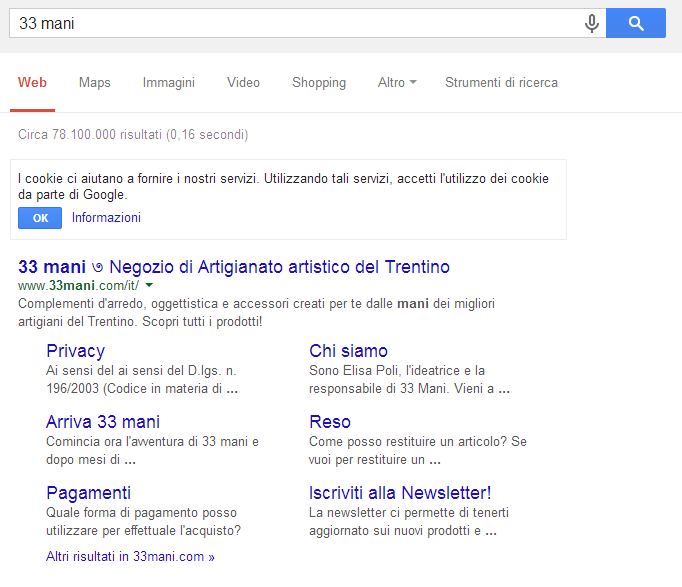The height and width of the screenshot is (587, 682).
Task: Click the text 'Ai sensi del ai sensi del D.lgs. n.'
Action: click(141, 370)
